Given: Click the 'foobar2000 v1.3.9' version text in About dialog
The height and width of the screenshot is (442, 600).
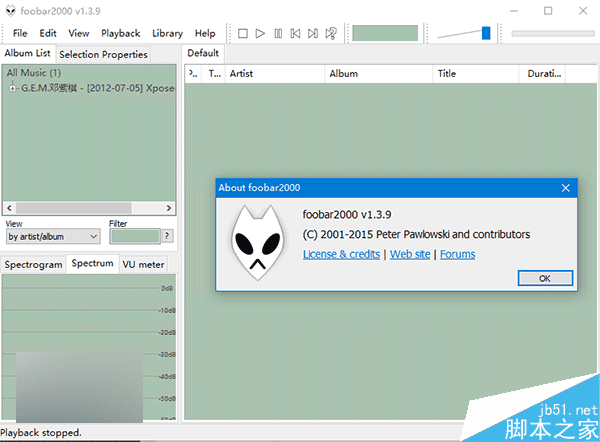Looking at the screenshot, I should [x=347, y=215].
